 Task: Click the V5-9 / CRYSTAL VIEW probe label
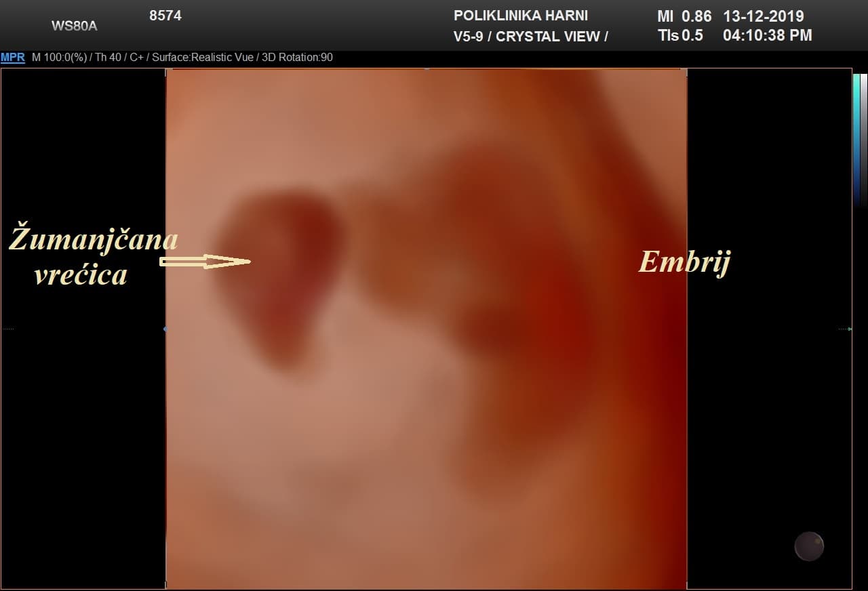[530, 37]
